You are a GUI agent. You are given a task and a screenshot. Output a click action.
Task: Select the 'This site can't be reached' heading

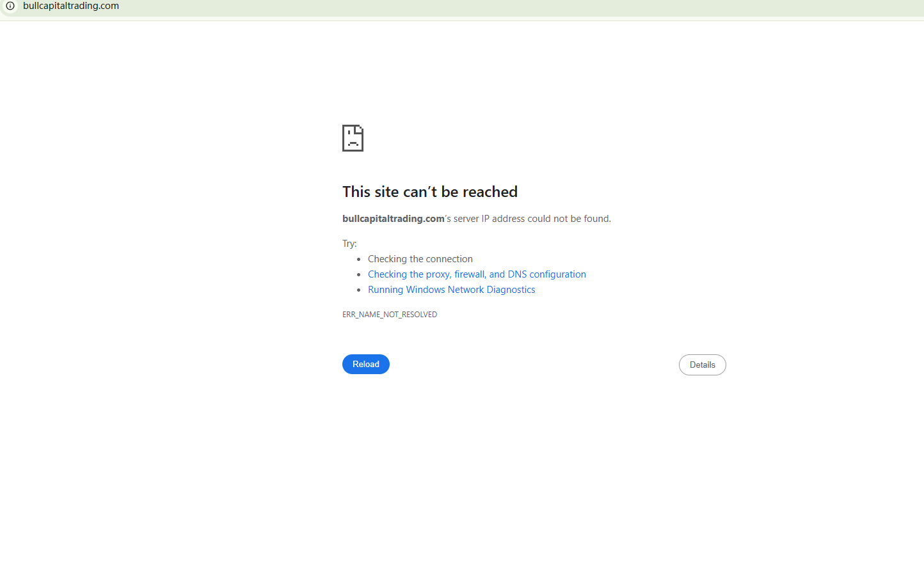click(x=430, y=192)
